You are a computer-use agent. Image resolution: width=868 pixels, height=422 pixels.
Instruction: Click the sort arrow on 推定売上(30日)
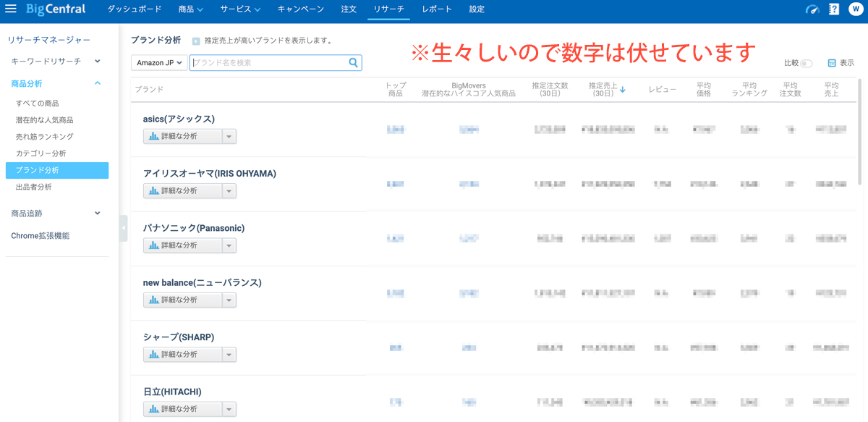623,90
